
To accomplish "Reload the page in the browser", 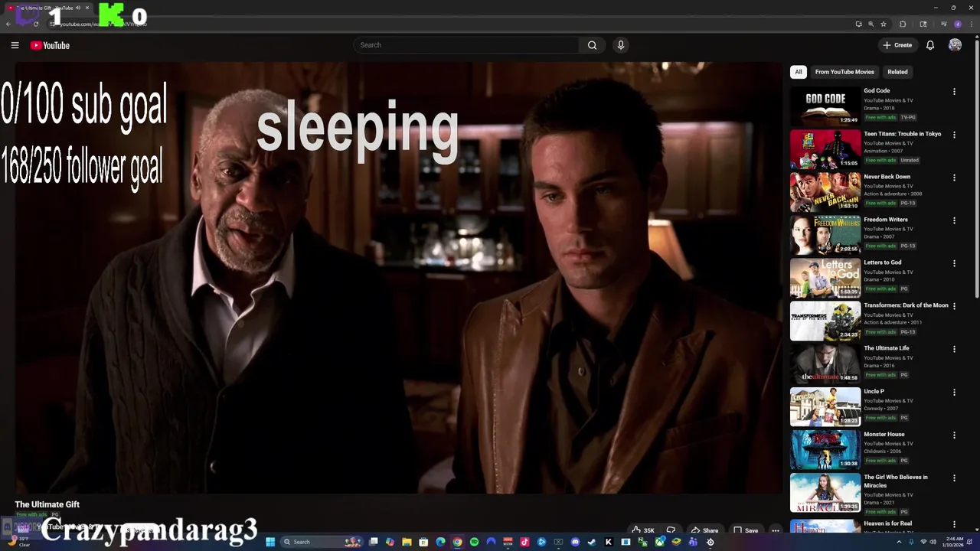I will coord(35,24).
